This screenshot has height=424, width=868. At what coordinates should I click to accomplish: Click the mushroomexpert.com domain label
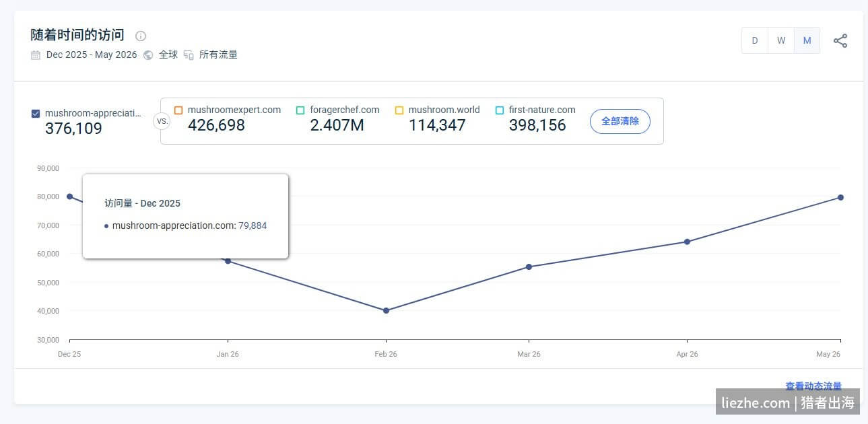(x=234, y=110)
